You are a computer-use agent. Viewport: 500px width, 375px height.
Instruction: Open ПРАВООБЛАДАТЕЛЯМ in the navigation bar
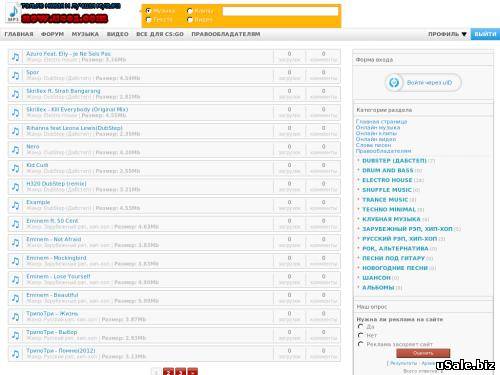click(226, 34)
